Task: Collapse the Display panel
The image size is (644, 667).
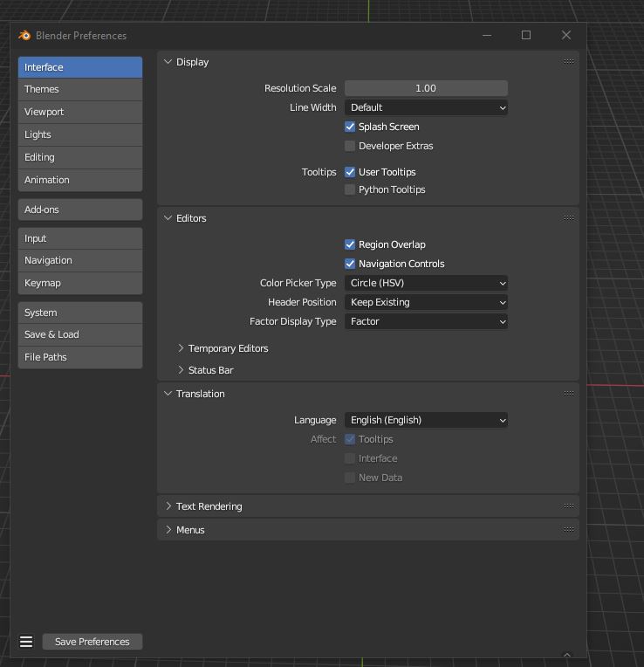Action: [x=168, y=62]
